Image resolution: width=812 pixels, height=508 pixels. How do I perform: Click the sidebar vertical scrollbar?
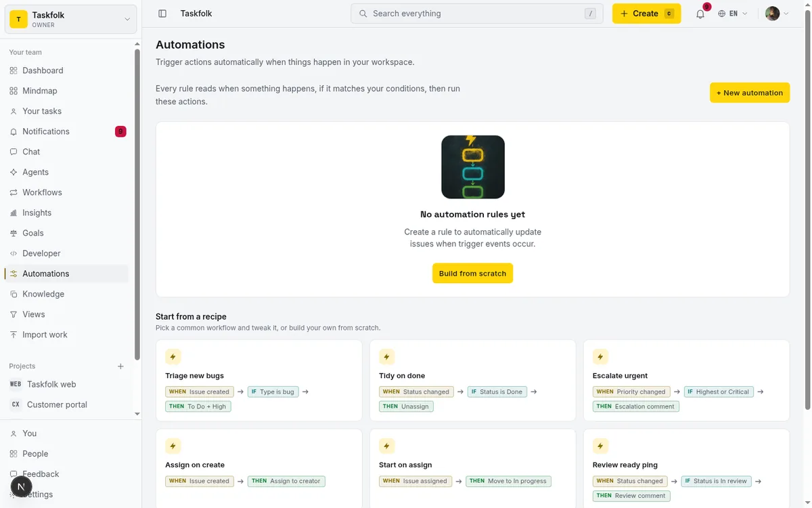137,203
